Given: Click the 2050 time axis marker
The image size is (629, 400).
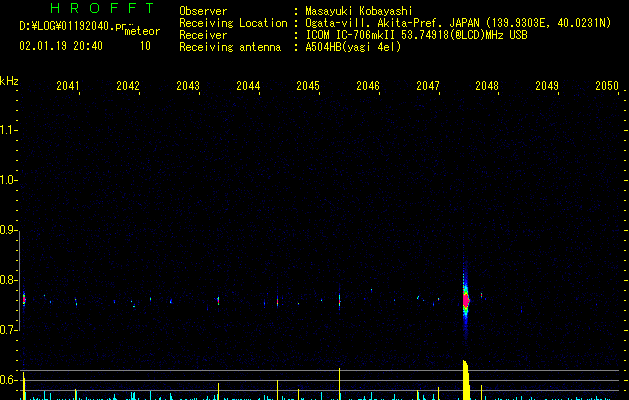Looking at the screenshot, I should (x=607, y=86).
